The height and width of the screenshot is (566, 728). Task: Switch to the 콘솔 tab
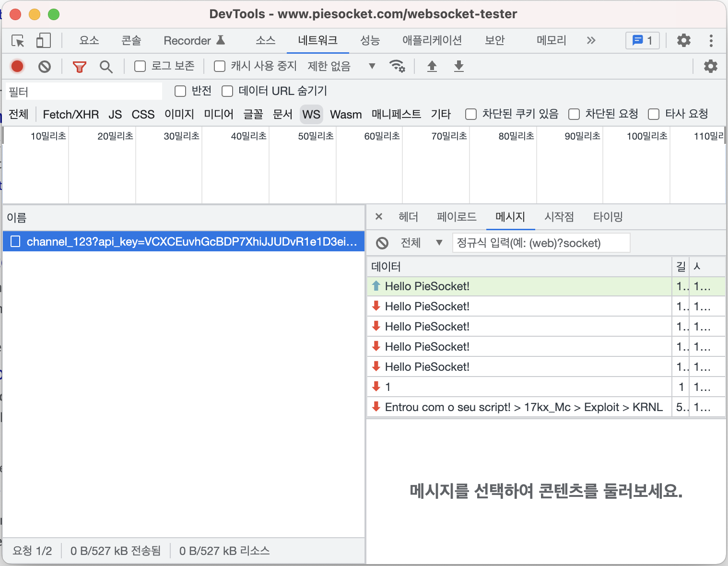(x=131, y=40)
